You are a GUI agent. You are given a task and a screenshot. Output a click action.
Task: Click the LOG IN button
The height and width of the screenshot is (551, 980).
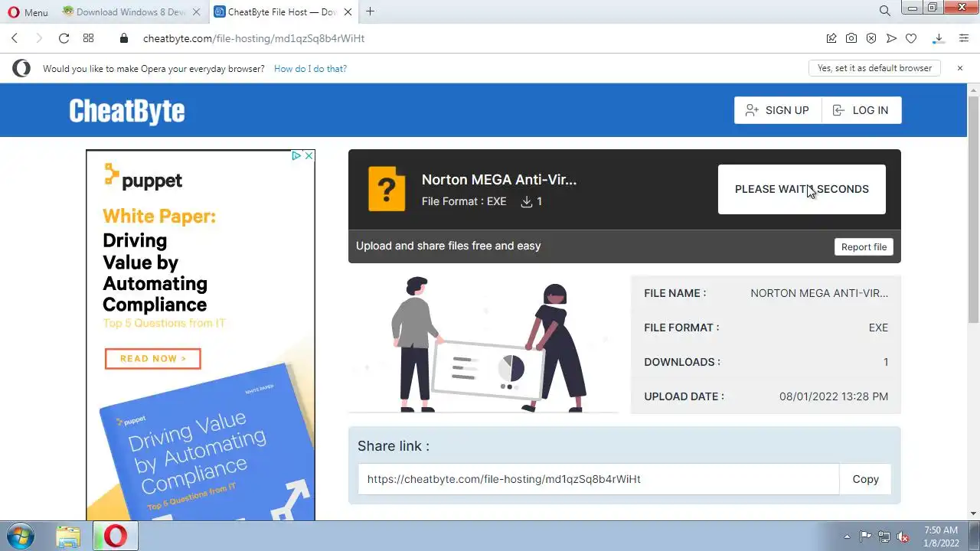click(x=861, y=110)
